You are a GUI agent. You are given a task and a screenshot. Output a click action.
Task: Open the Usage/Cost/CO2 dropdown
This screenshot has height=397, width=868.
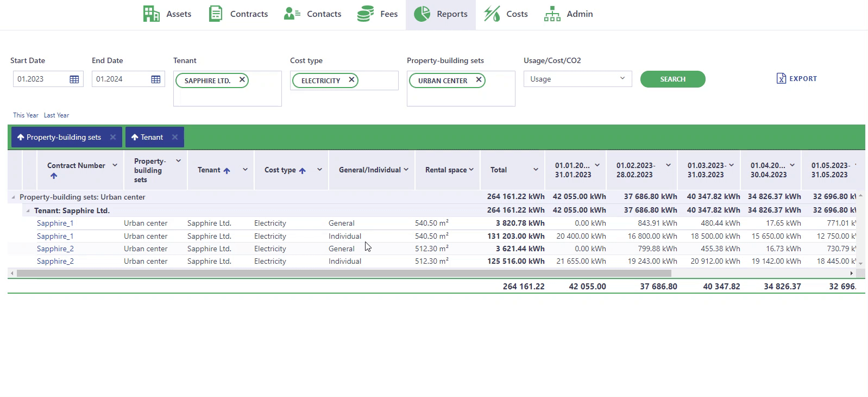577,79
